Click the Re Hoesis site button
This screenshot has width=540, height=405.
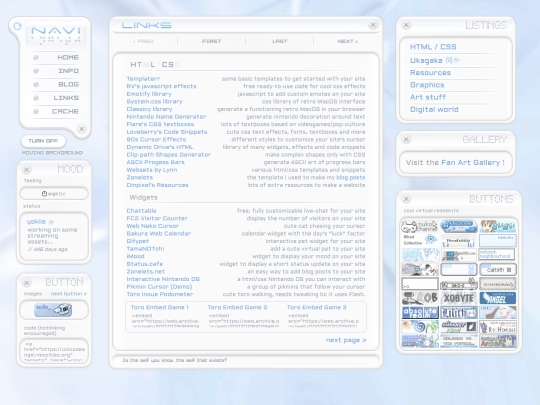tap(497, 327)
